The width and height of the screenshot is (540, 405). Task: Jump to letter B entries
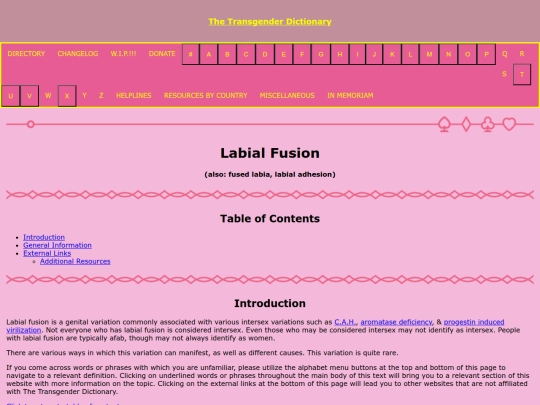click(227, 54)
